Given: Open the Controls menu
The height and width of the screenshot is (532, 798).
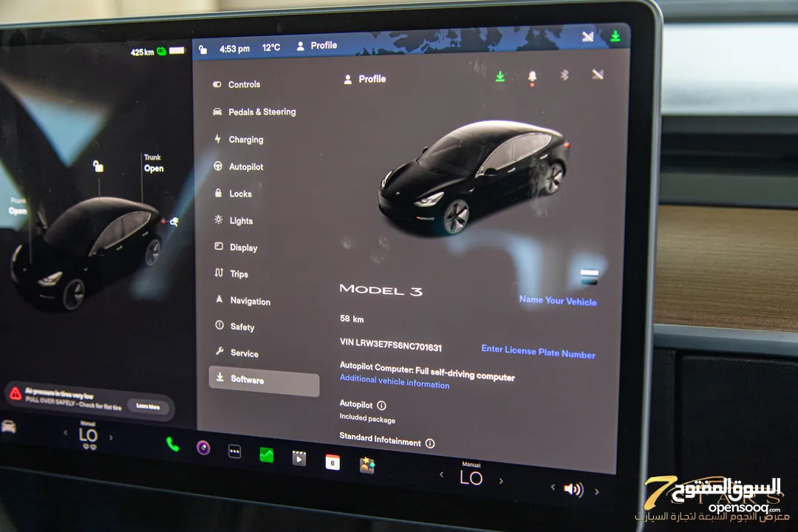Looking at the screenshot, I should pos(236,84).
